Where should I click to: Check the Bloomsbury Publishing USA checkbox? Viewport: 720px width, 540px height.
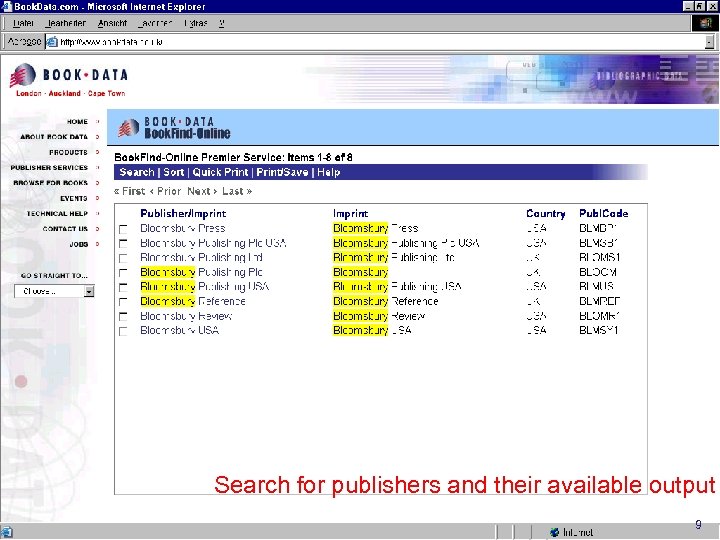tap(123, 287)
